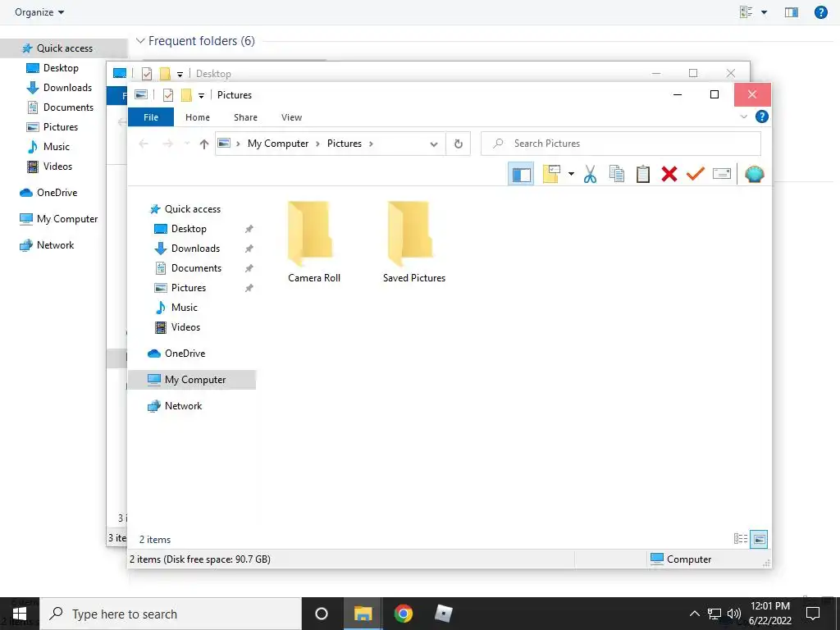Image resolution: width=840 pixels, height=630 pixels.
Task: Click the Copy icon in Pictures toolbar
Action: click(x=617, y=174)
